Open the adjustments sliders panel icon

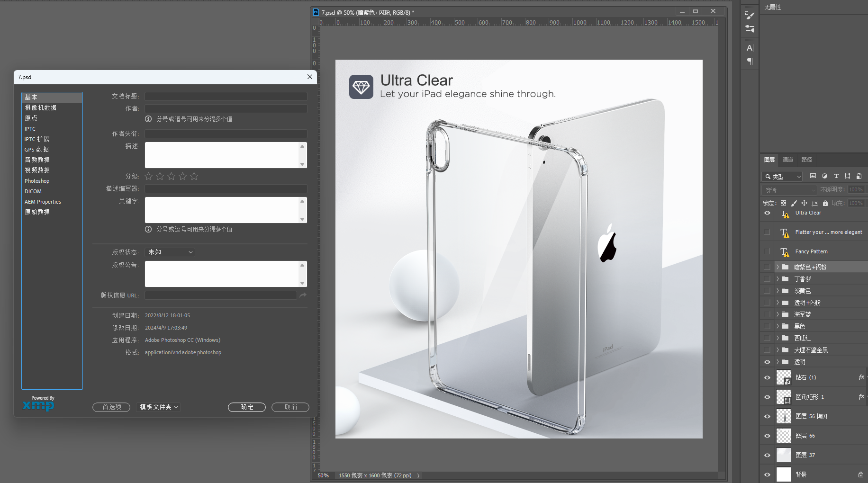pos(750,29)
